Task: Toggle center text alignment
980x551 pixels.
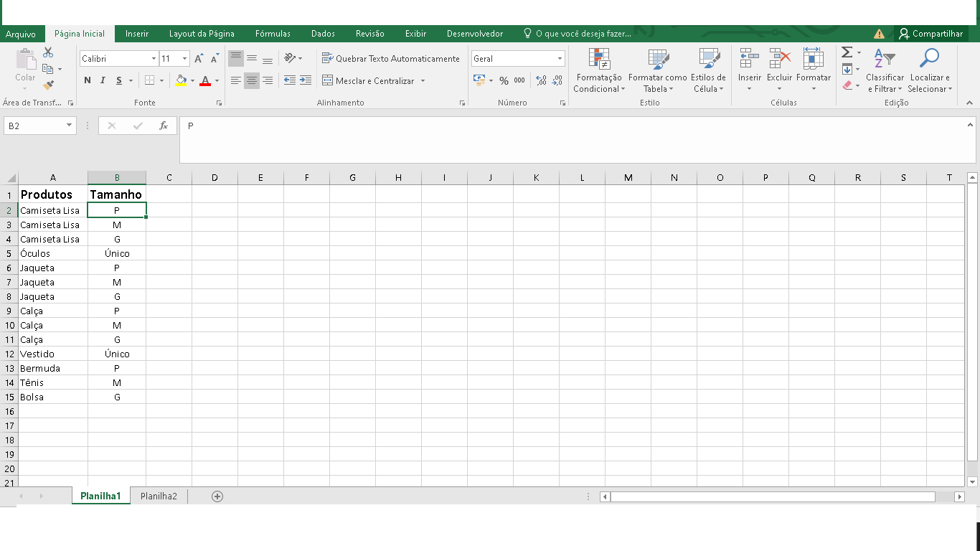Action: coord(252,80)
